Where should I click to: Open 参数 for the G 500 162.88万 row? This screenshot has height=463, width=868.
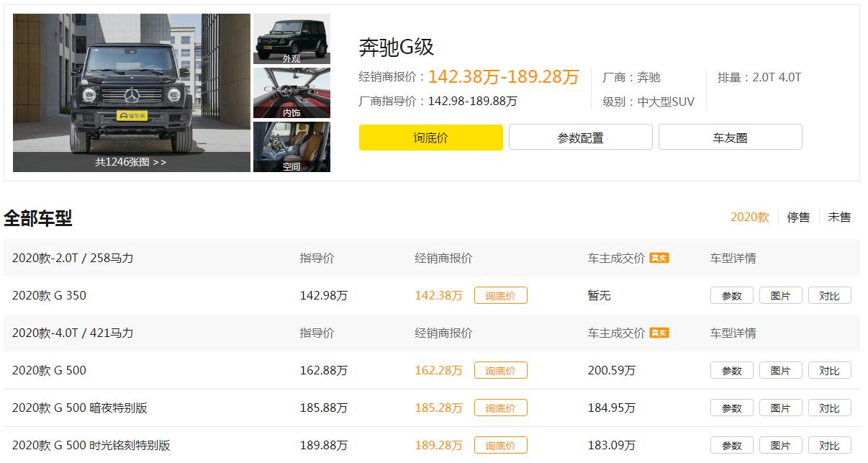coord(732,370)
